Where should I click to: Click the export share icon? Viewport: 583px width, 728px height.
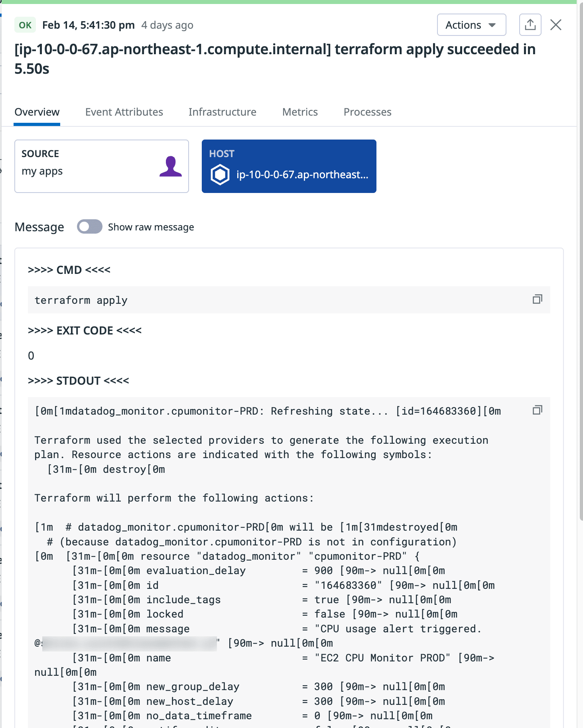pos(530,25)
